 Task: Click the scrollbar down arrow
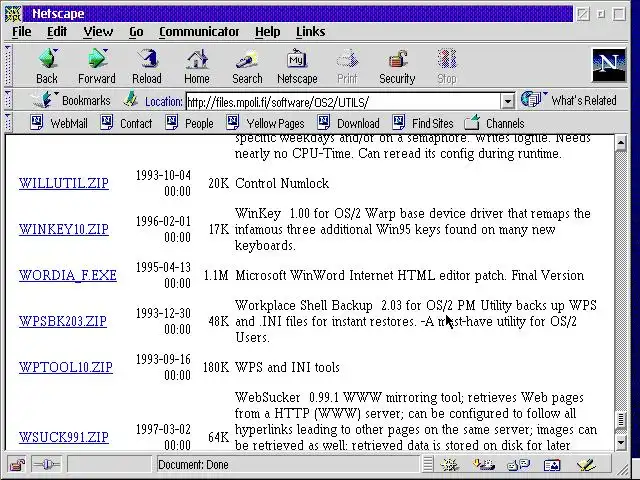[x=620, y=442]
